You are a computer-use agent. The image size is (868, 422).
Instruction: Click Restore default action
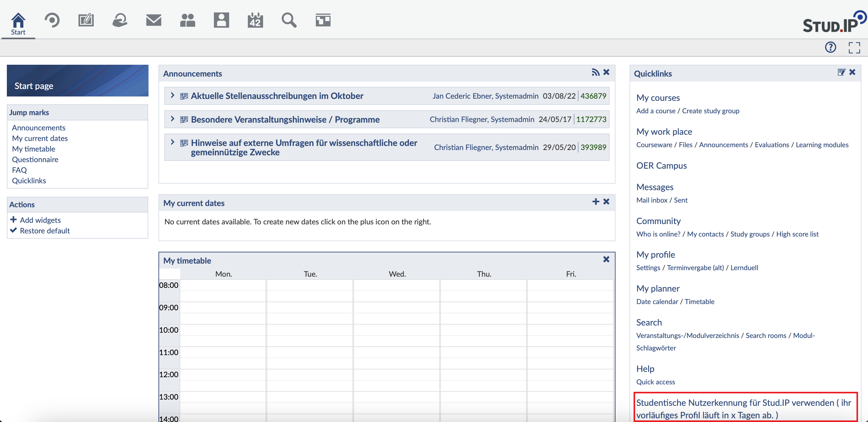point(45,231)
